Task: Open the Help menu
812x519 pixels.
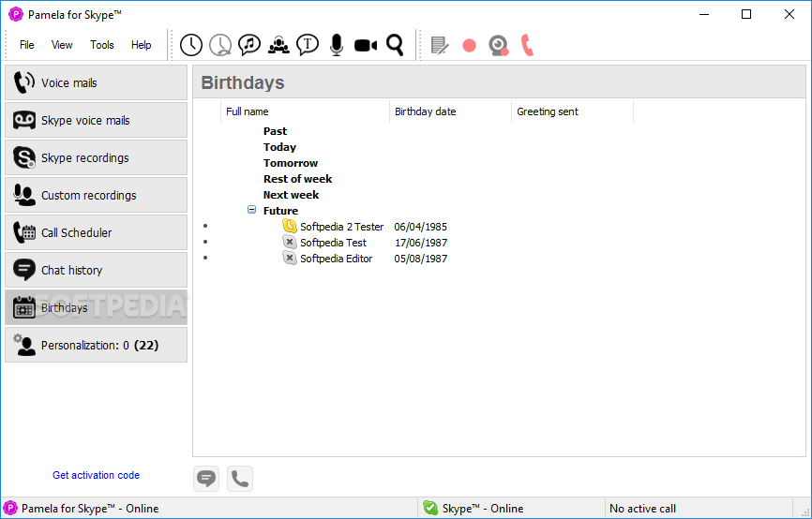Action: click(x=141, y=45)
